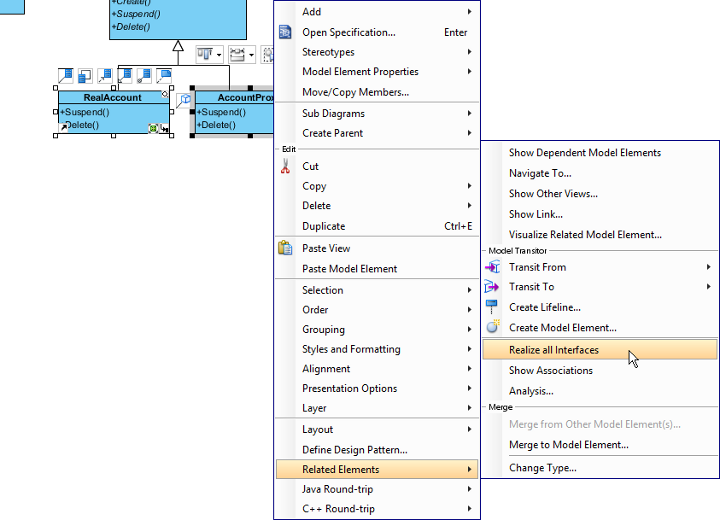The image size is (720, 520).
Task: Click the distribute shapes tool icon
Action: coord(237,54)
